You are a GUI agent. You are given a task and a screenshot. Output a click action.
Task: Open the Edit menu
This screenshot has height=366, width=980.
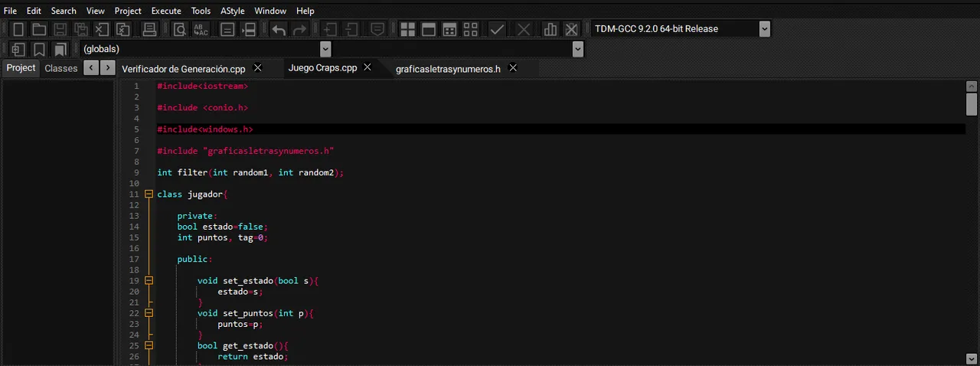coord(34,11)
